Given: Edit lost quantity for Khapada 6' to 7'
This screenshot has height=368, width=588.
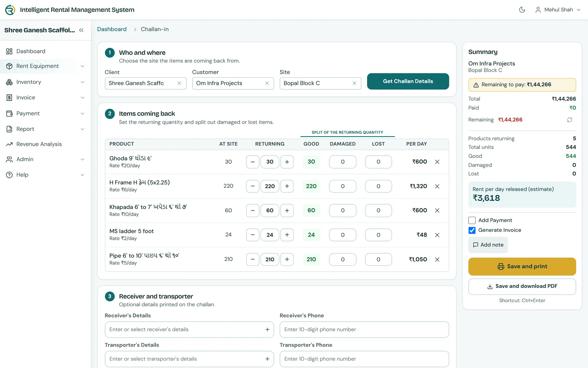Looking at the screenshot, I should tap(378, 210).
